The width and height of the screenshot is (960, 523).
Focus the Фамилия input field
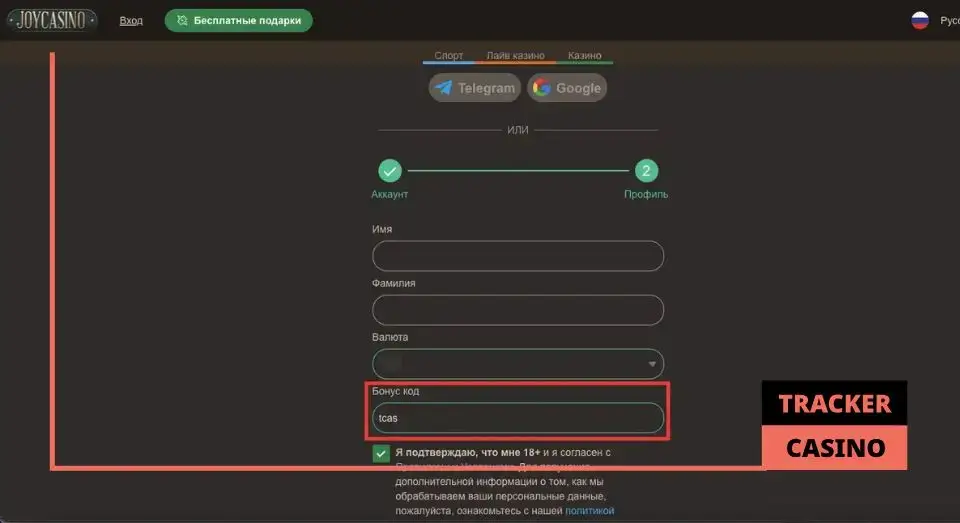tap(518, 310)
